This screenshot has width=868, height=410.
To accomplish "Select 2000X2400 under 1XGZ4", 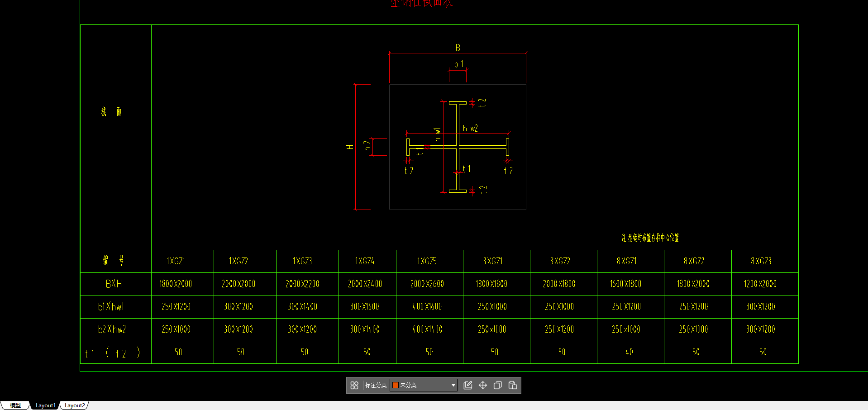I will click(365, 284).
